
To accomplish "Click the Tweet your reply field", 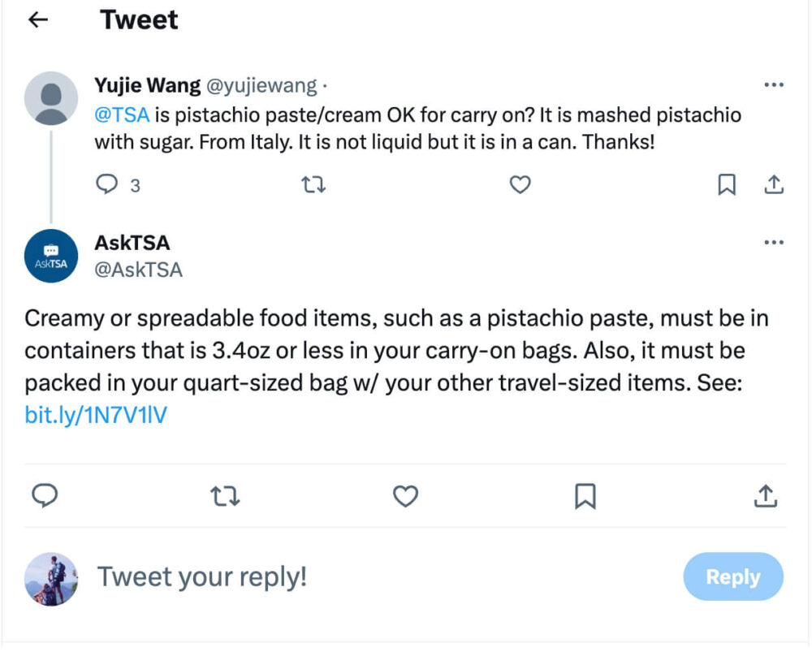I will coord(201,577).
